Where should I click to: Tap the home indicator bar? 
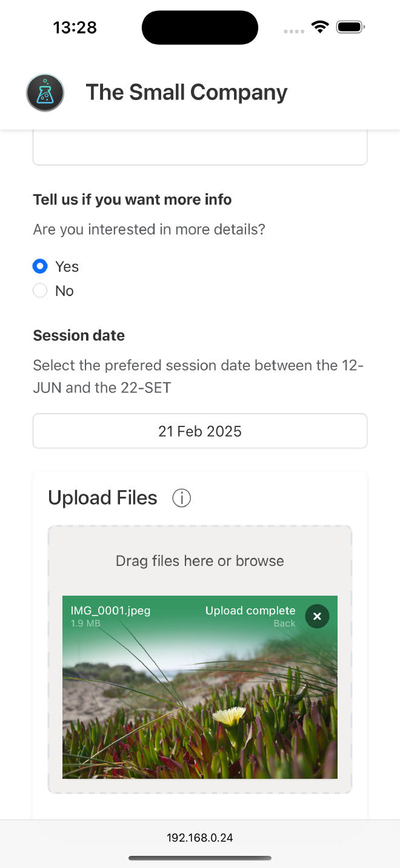[200, 858]
